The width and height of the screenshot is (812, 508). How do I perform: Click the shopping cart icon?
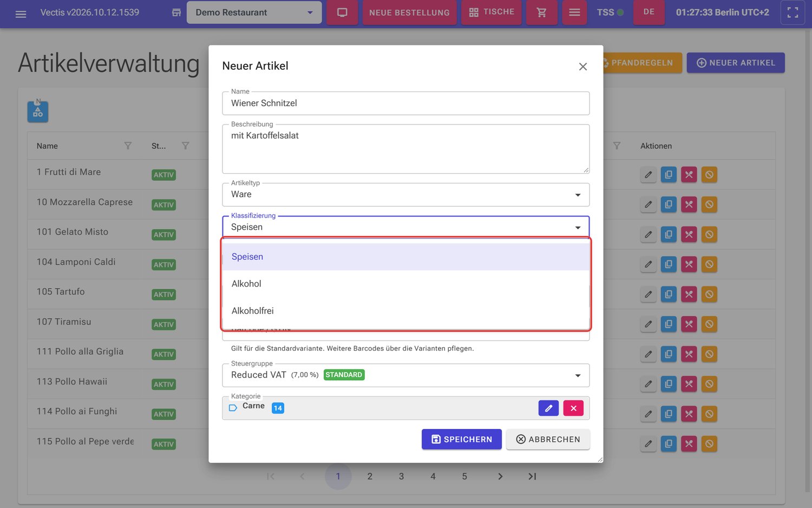point(541,12)
